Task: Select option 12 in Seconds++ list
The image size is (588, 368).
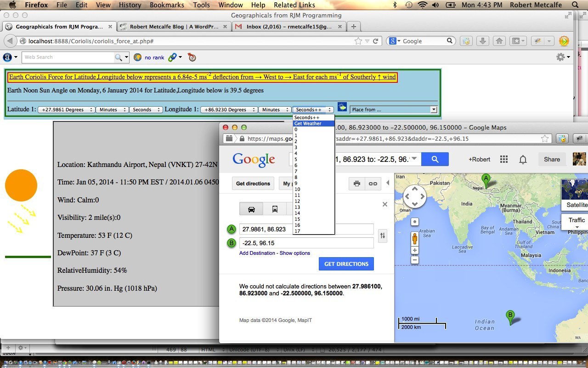Action: pyautogui.click(x=314, y=201)
